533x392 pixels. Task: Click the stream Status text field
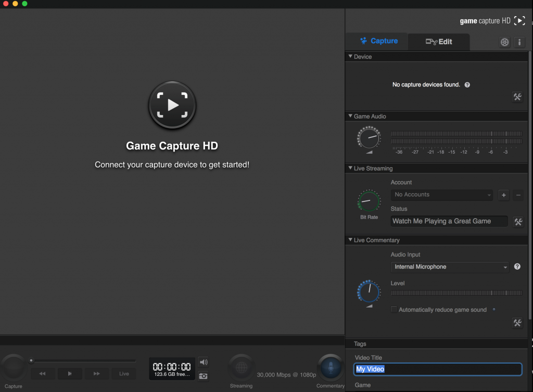pos(449,221)
